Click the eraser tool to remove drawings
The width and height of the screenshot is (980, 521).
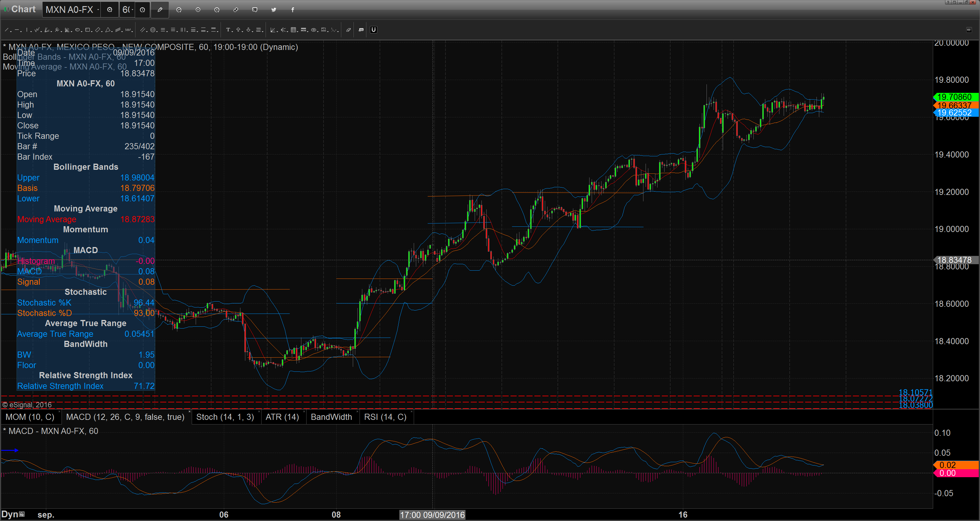click(x=349, y=30)
